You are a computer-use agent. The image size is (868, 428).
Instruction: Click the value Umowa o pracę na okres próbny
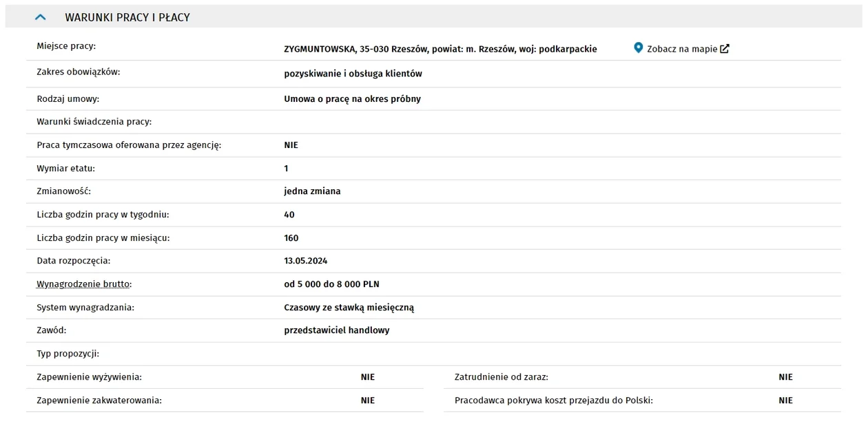coord(353,99)
